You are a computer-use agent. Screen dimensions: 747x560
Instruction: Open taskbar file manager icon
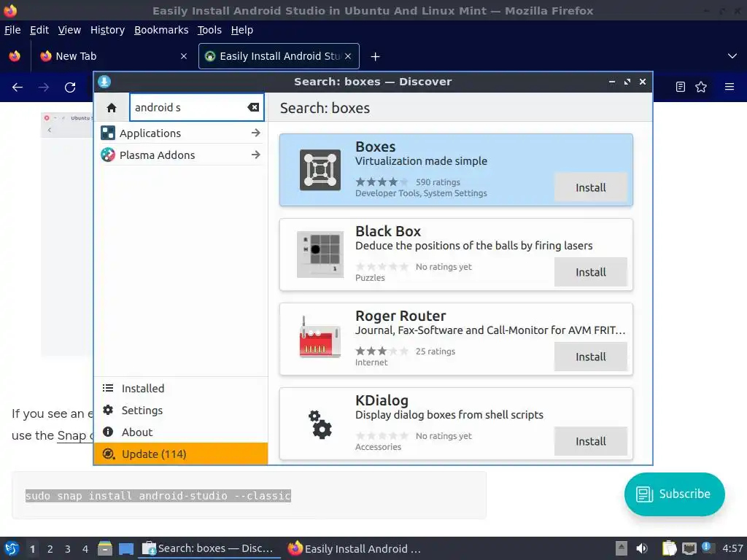[105, 548]
